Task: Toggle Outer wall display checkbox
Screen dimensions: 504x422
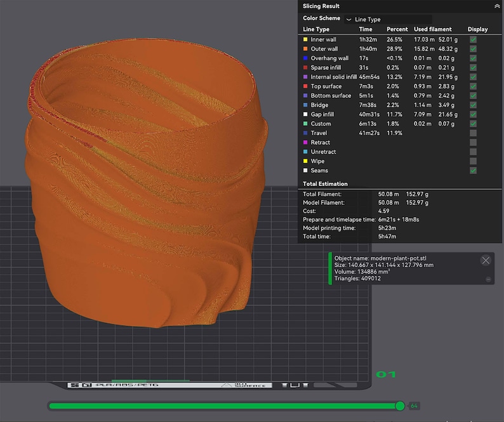Action: tap(473, 49)
